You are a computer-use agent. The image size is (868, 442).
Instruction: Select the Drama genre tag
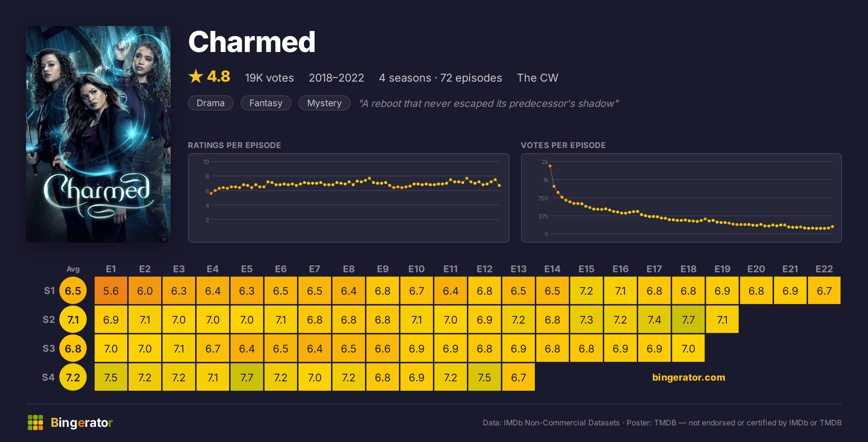click(211, 103)
